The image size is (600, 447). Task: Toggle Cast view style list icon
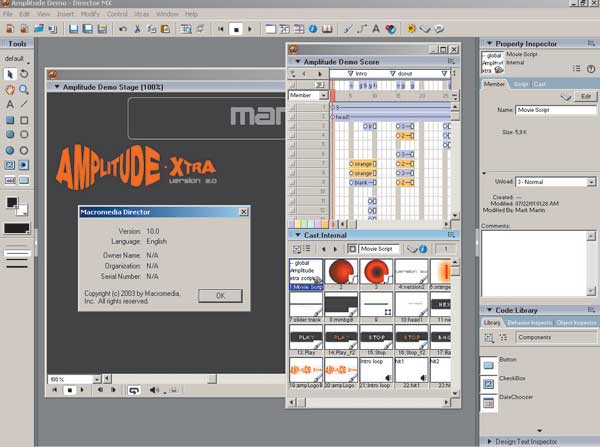click(307, 249)
